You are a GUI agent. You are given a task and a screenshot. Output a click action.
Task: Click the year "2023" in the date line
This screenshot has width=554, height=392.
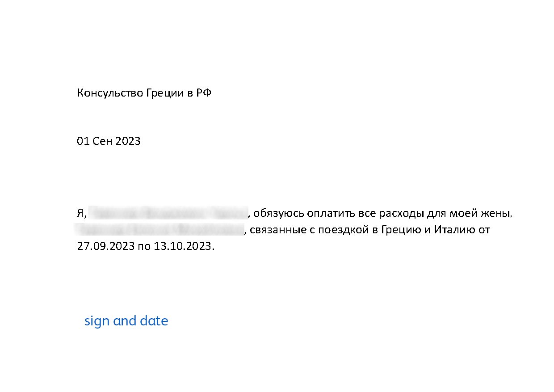tap(128, 141)
